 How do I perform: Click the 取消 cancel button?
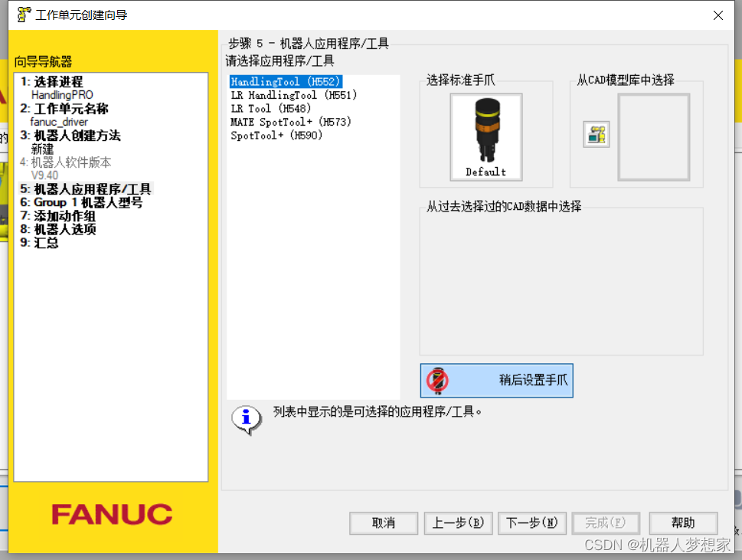(x=384, y=523)
